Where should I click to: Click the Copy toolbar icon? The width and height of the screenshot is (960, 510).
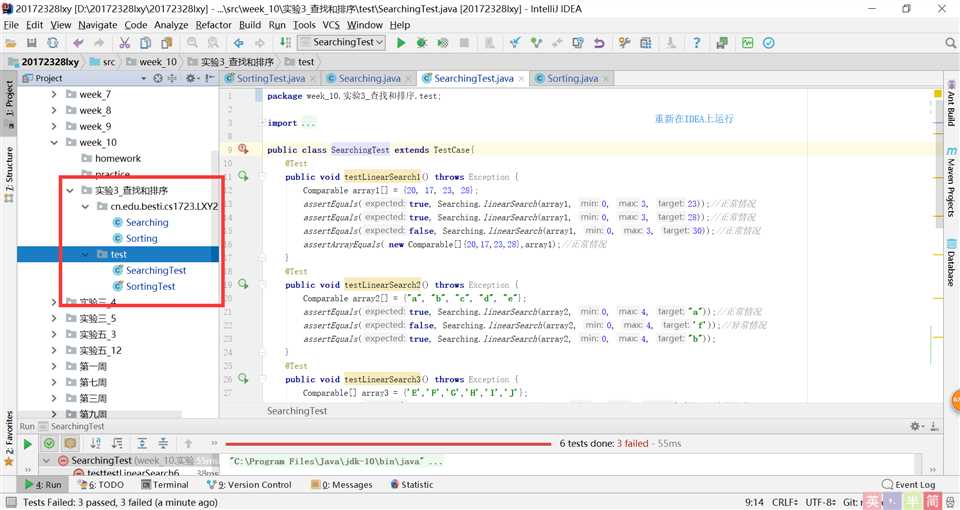pos(145,43)
